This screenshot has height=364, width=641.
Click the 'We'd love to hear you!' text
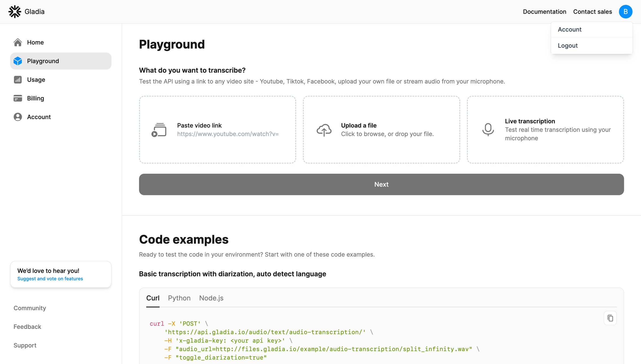click(48, 271)
